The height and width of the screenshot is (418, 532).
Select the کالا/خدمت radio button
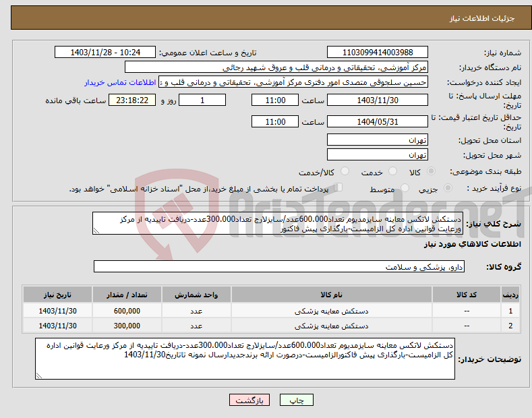345,171
